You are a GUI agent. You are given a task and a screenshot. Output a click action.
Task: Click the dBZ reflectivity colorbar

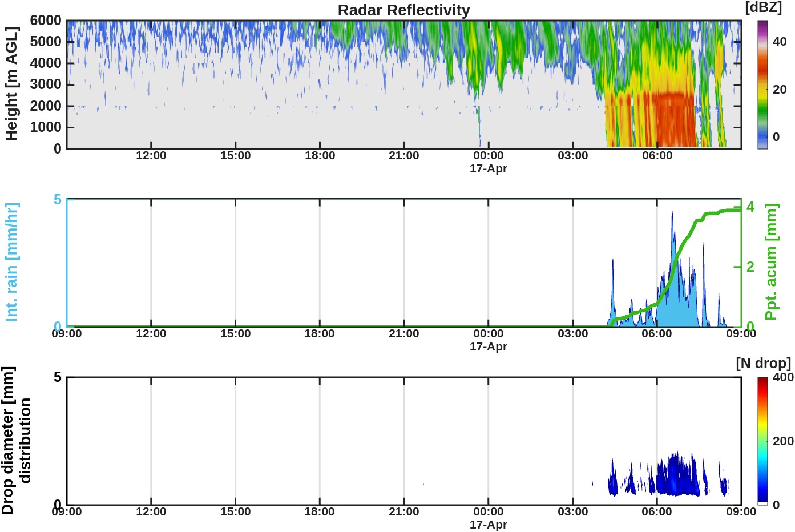coord(762,84)
